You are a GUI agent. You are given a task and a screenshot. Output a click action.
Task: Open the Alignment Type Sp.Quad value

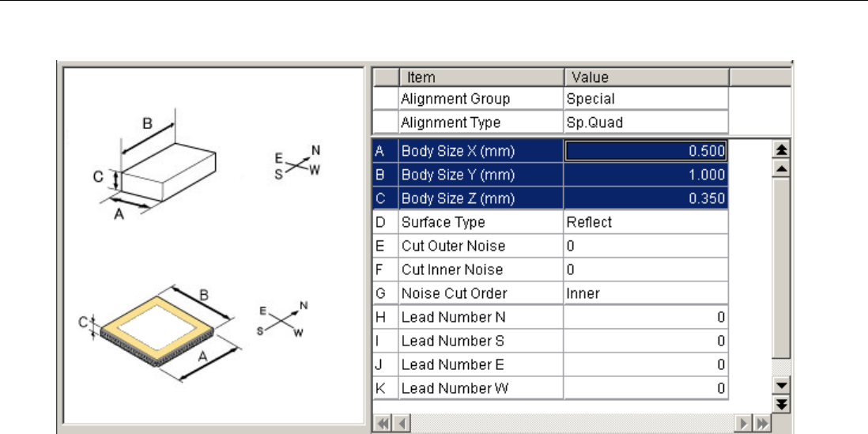[x=646, y=123]
